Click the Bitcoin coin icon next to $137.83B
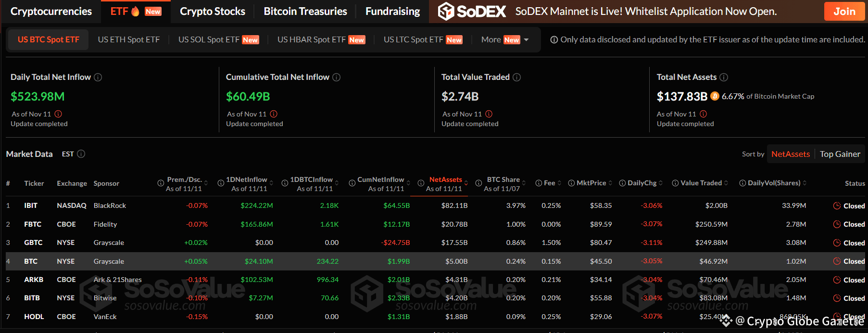 (x=715, y=96)
